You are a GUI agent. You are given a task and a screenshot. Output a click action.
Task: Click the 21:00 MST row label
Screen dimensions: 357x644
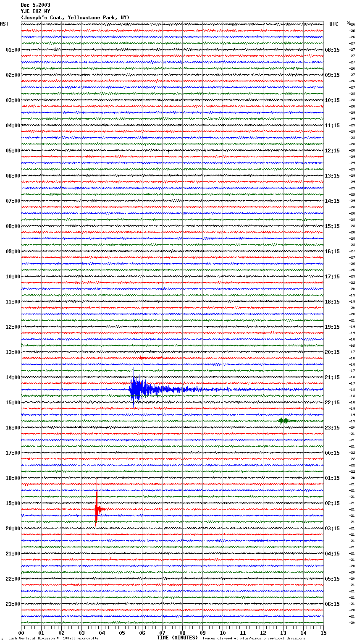[13, 554]
